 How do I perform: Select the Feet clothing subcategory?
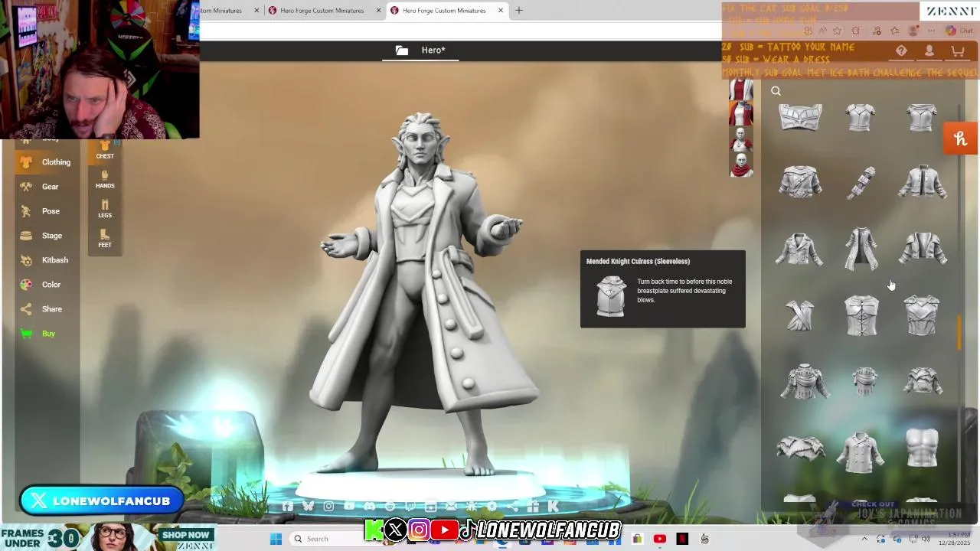click(105, 239)
